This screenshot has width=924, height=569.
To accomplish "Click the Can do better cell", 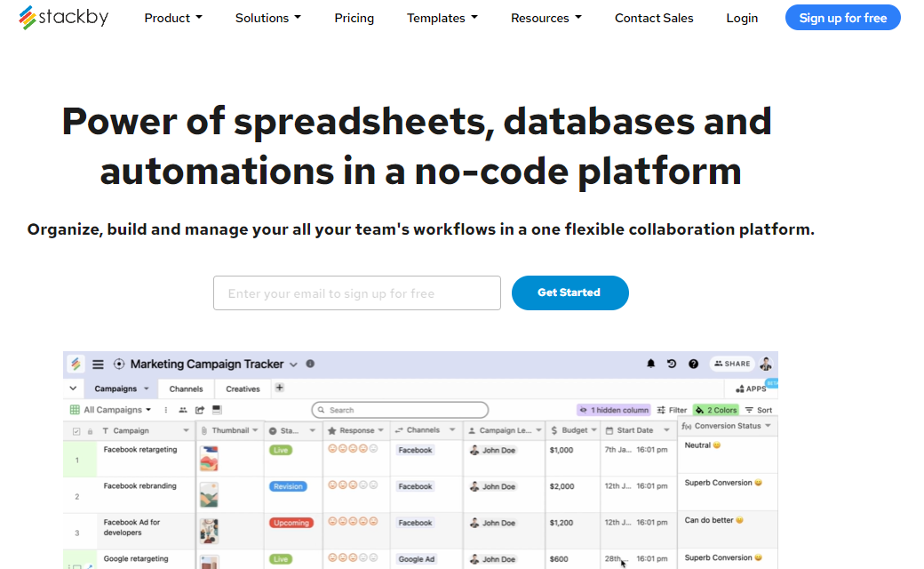I will (x=728, y=529).
